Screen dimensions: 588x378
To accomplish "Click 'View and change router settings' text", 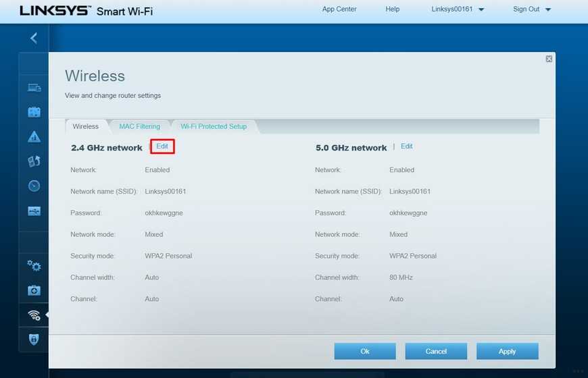I will pyautogui.click(x=113, y=96).
